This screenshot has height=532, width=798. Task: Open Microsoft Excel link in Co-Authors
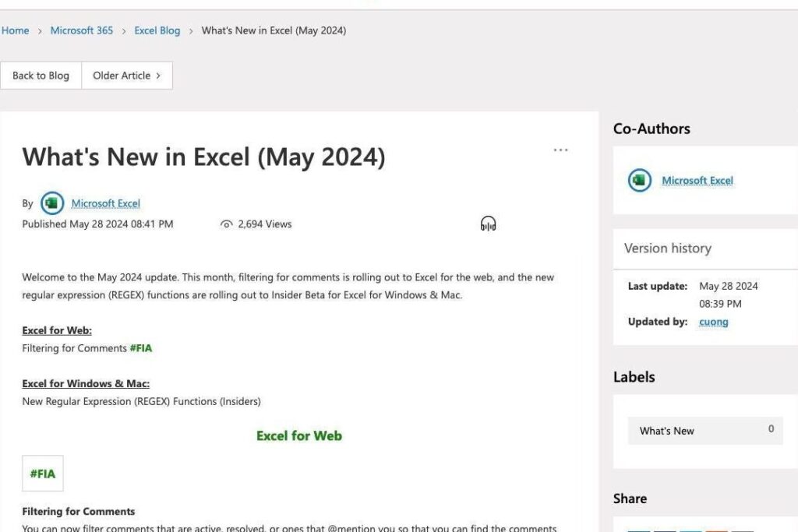[x=697, y=181]
